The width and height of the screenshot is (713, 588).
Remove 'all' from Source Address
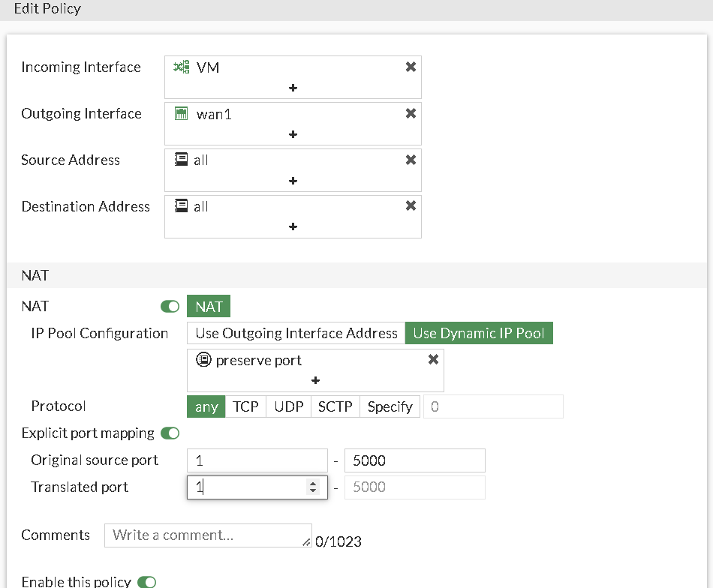pos(411,160)
